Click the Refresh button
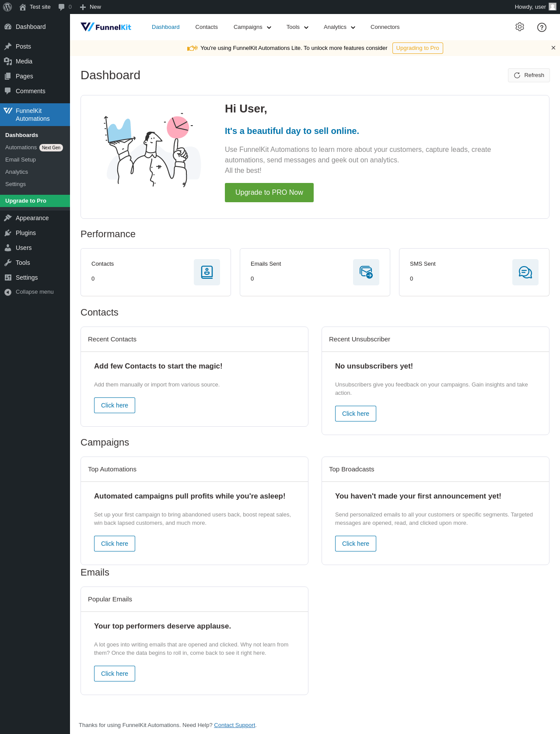Viewport: 560px width, 734px height. [528, 75]
